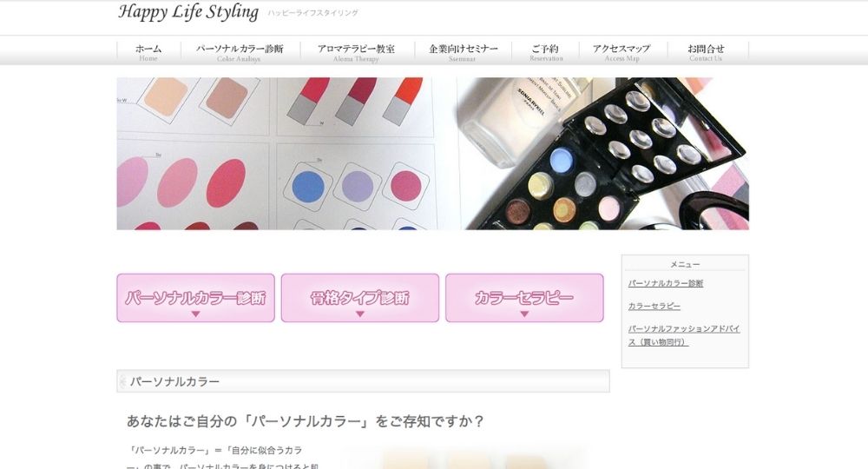This screenshot has width=868, height=469.
Task: Open アクセスマップ Access Map
Action: click(x=622, y=53)
